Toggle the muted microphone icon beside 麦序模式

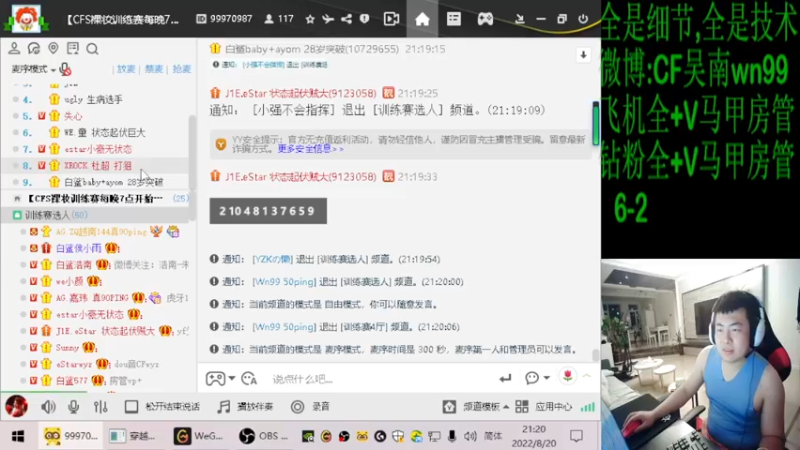tap(65, 69)
